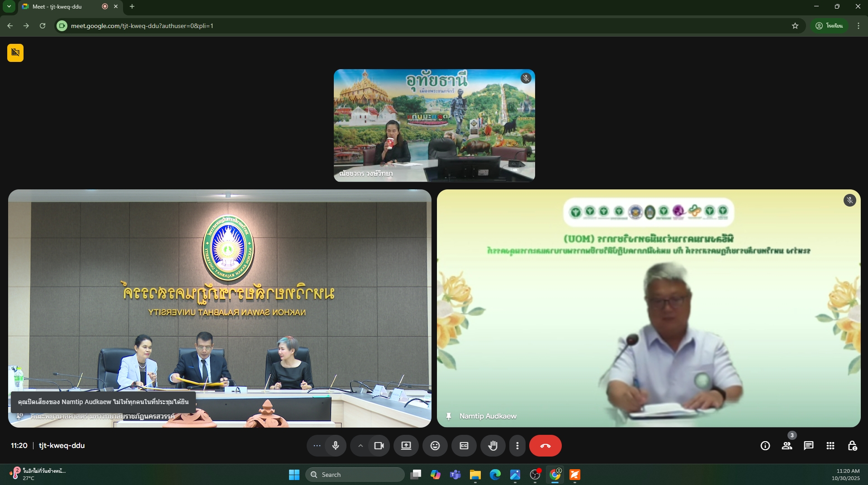Open the emoji reactions button
The height and width of the screenshot is (485, 868).
tap(435, 446)
